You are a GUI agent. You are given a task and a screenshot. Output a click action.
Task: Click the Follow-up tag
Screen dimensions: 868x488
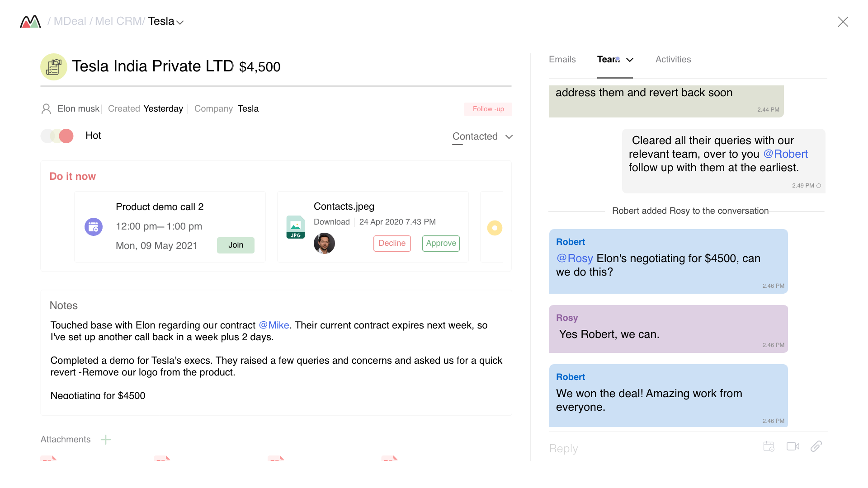(x=488, y=109)
